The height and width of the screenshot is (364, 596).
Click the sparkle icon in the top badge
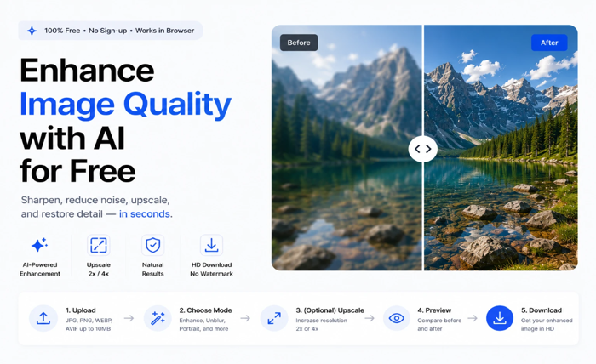(x=32, y=31)
